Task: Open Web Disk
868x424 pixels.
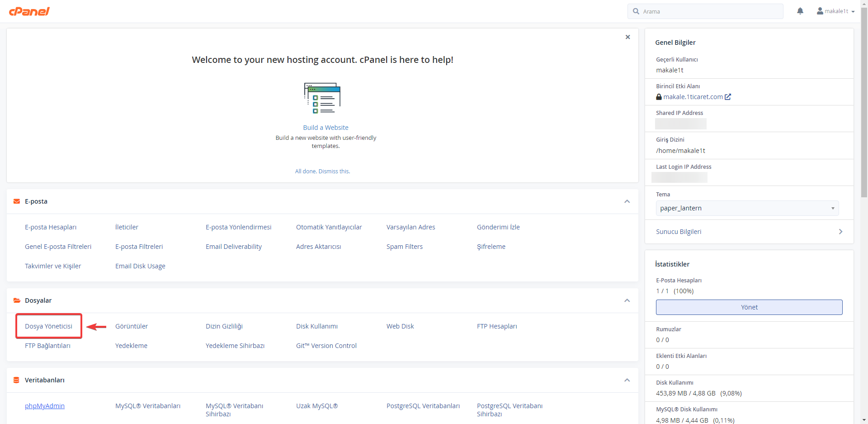Action: (x=400, y=326)
